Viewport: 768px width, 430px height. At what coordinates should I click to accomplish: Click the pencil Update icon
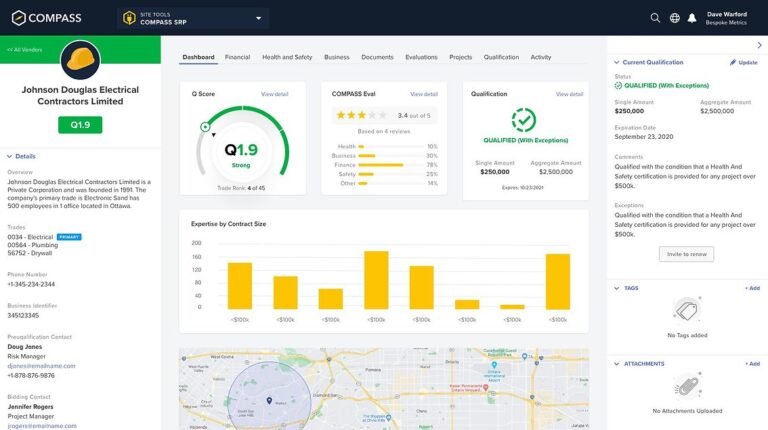point(733,62)
